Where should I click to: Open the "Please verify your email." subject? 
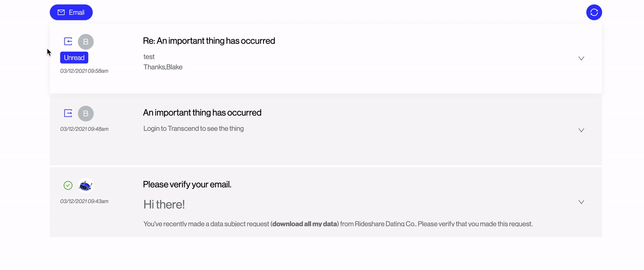point(187,184)
